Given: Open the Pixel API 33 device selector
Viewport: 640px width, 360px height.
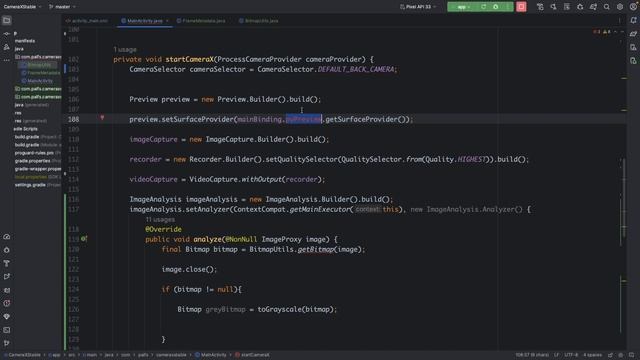Looking at the screenshot, I should [x=418, y=7].
